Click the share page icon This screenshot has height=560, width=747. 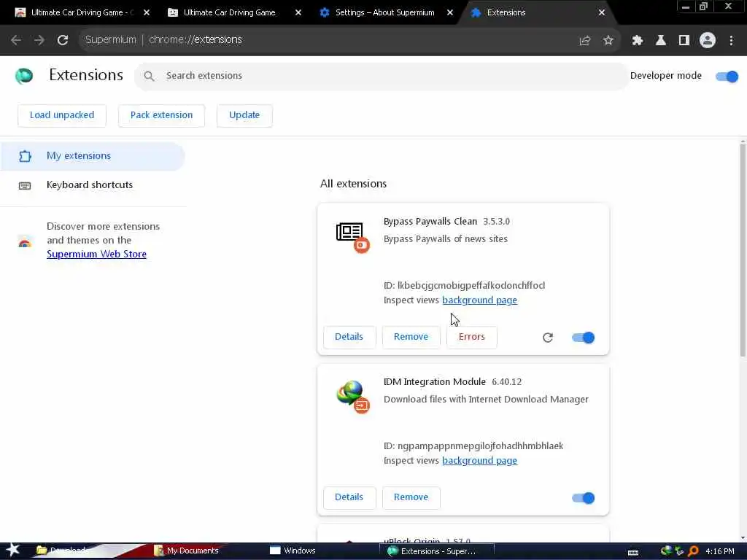(x=584, y=41)
